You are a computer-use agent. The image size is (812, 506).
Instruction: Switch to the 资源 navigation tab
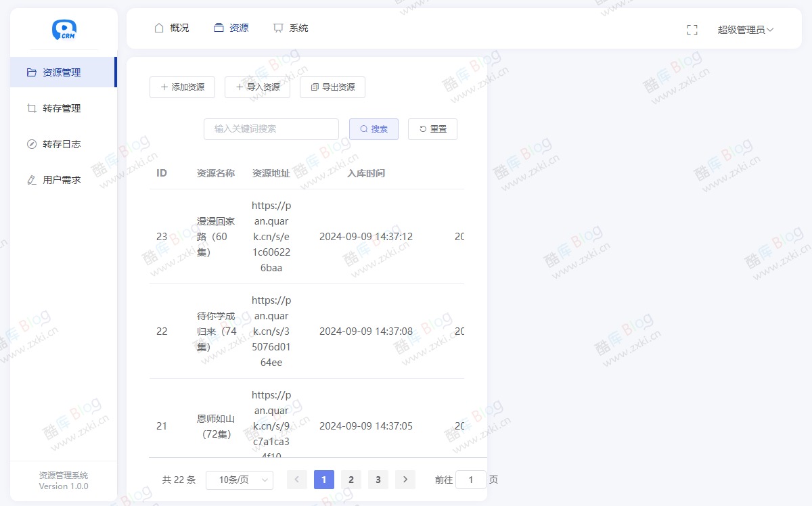(x=231, y=28)
